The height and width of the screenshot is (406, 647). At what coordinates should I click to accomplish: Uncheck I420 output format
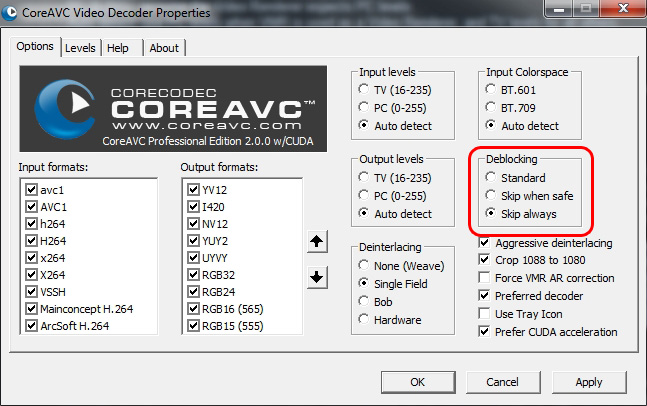pyautogui.click(x=194, y=207)
